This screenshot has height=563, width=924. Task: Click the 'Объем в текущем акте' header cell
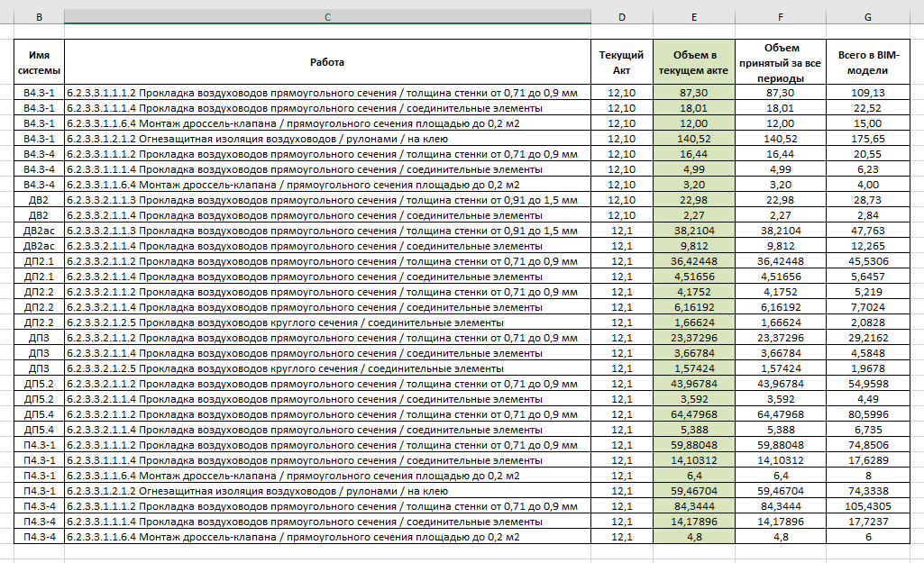tap(694, 62)
